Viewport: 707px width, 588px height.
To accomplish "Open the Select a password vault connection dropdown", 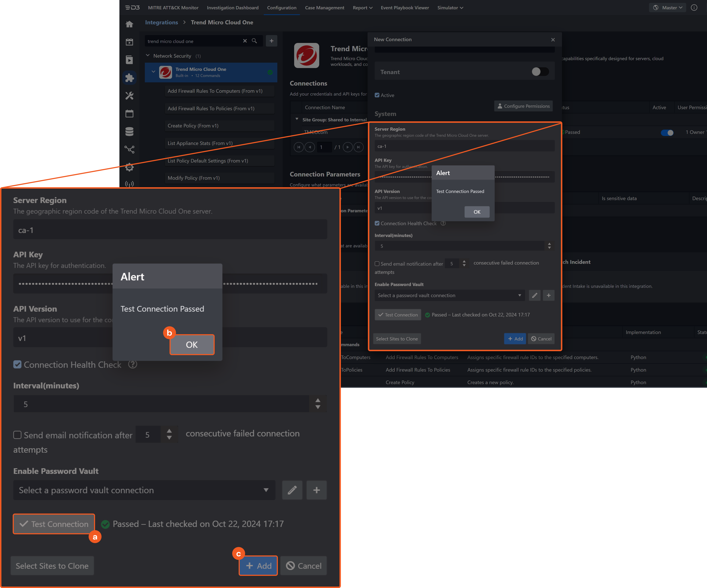I will point(449,295).
